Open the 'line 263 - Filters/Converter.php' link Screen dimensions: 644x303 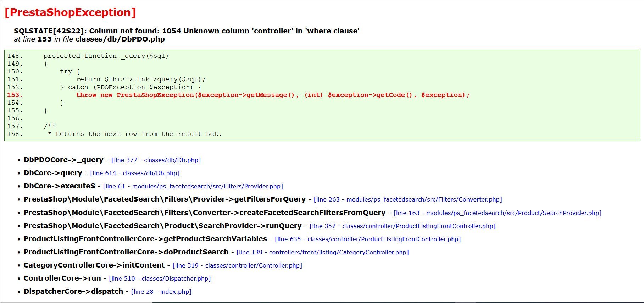click(x=408, y=199)
